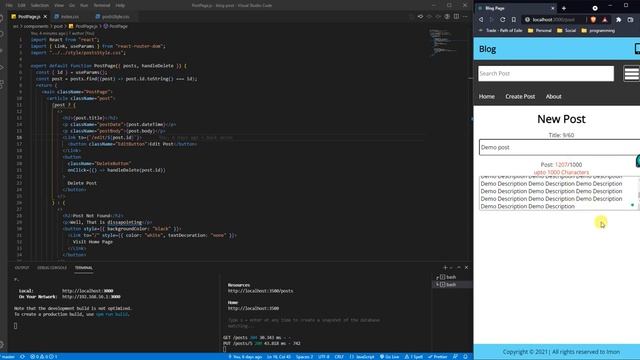640x360 pixels.
Task: Click PostPage.js breadcrumb item
Action: pos(84,26)
